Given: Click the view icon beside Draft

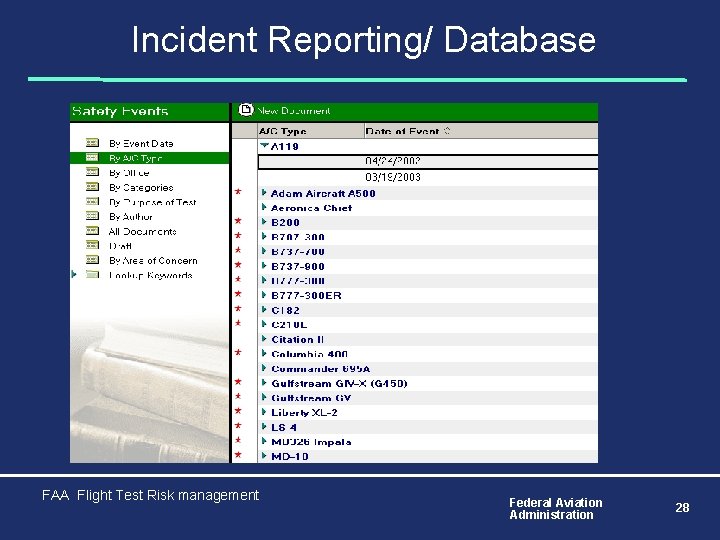Looking at the screenshot, I should tap(92, 245).
